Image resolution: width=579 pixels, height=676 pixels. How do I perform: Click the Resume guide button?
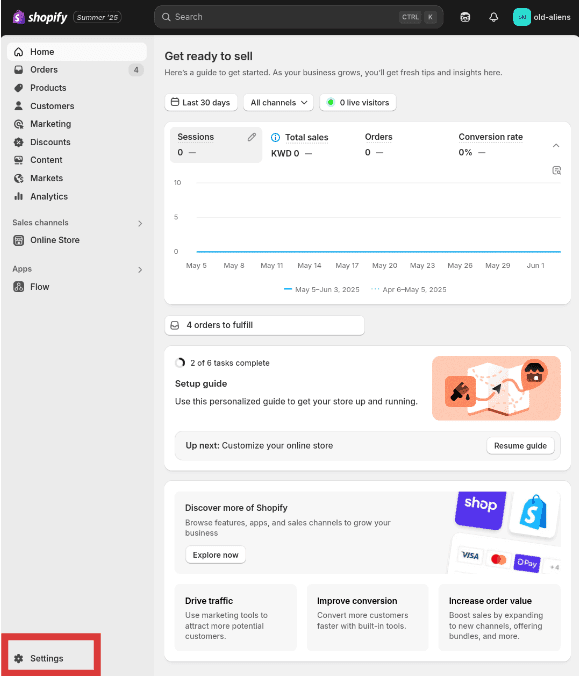(520, 446)
